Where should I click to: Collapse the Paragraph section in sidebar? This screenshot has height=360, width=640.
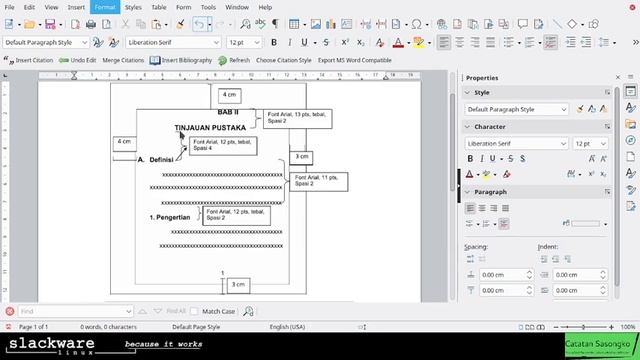467,192
